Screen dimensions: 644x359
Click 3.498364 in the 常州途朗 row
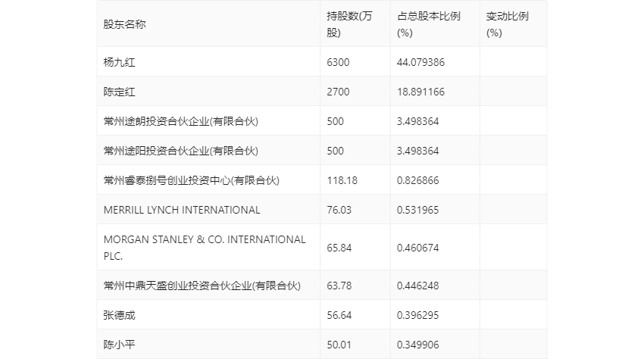coord(417,121)
